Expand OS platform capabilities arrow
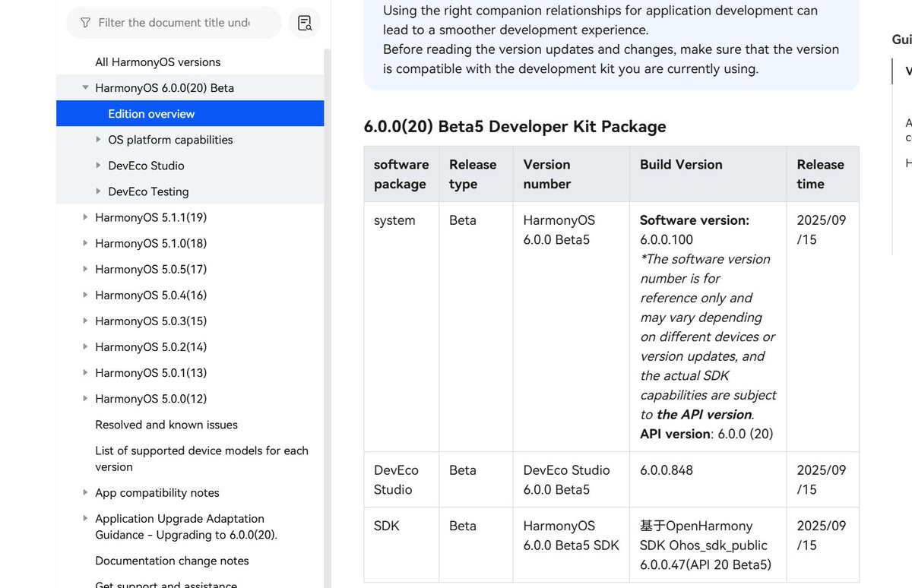The image size is (912, 588). [99, 140]
